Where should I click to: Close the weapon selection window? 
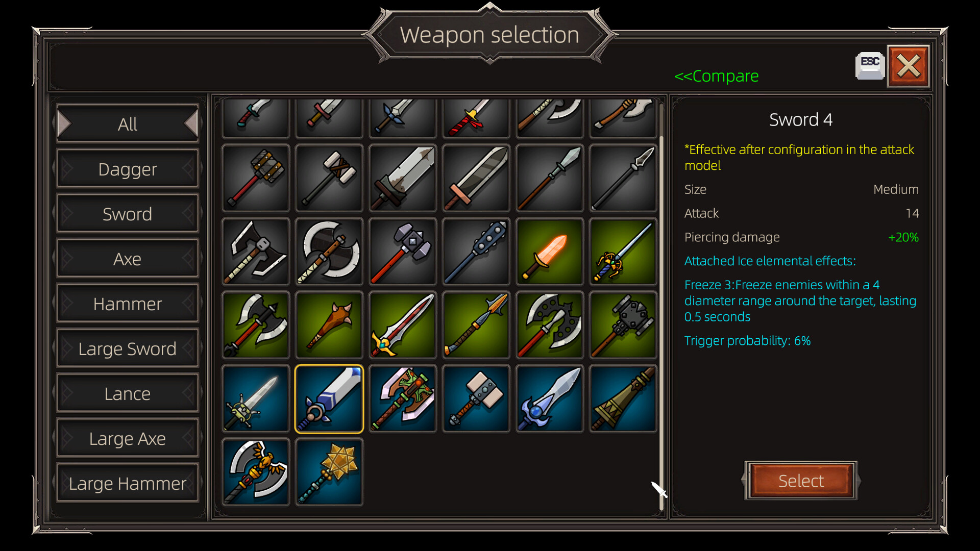tap(909, 66)
